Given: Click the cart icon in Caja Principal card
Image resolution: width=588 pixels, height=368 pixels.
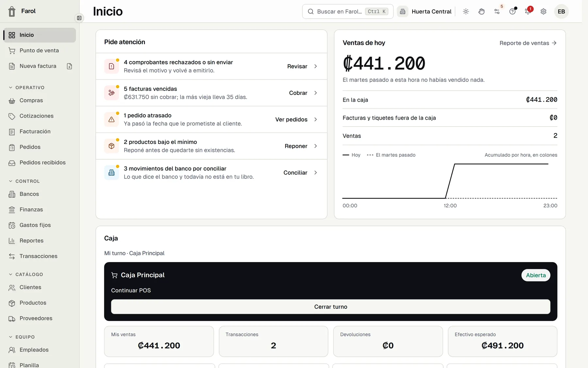Looking at the screenshot, I should (114, 275).
